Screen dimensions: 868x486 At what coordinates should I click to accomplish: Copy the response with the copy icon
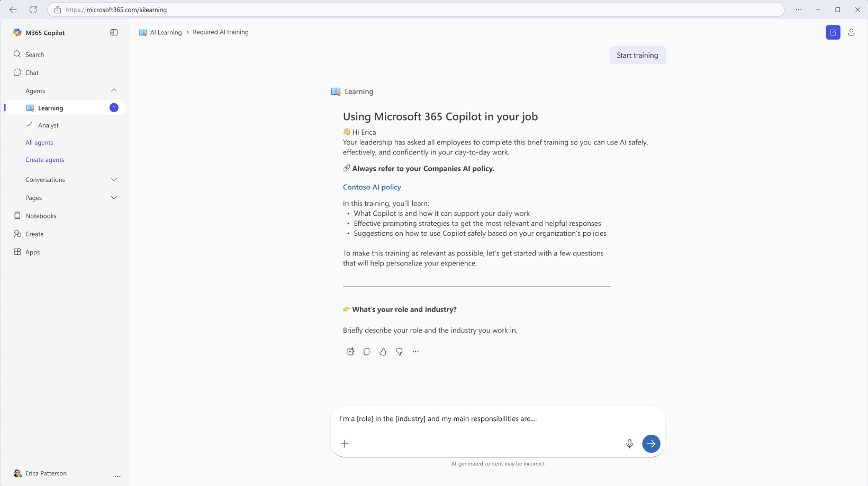pyautogui.click(x=367, y=352)
